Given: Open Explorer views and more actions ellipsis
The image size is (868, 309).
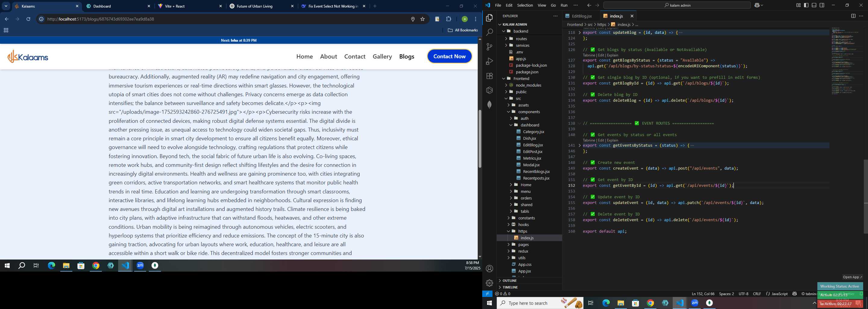Looking at the screenshot, I should coord(555,16).
